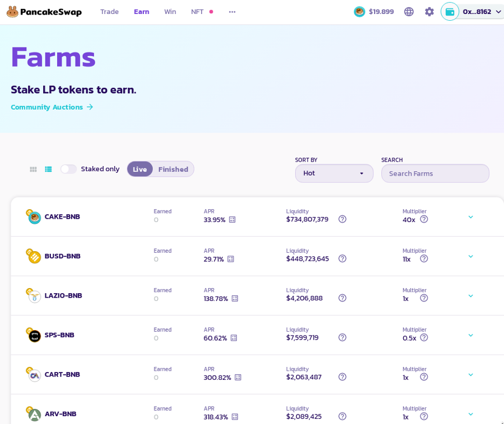This screenshot has height=424, width=504.
Task: Toggle the Staked only switch
Action: click(x=68, y=169)
